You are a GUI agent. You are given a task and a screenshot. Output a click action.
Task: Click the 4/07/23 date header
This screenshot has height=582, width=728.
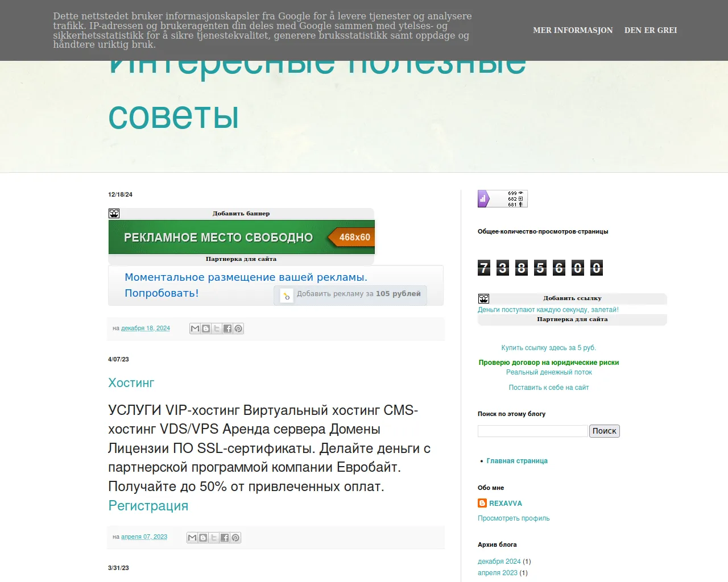[x=119, y=359]
